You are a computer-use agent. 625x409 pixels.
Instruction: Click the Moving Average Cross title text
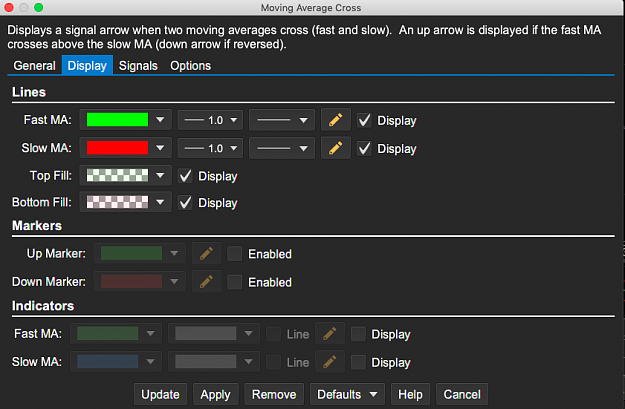(311, 8)
